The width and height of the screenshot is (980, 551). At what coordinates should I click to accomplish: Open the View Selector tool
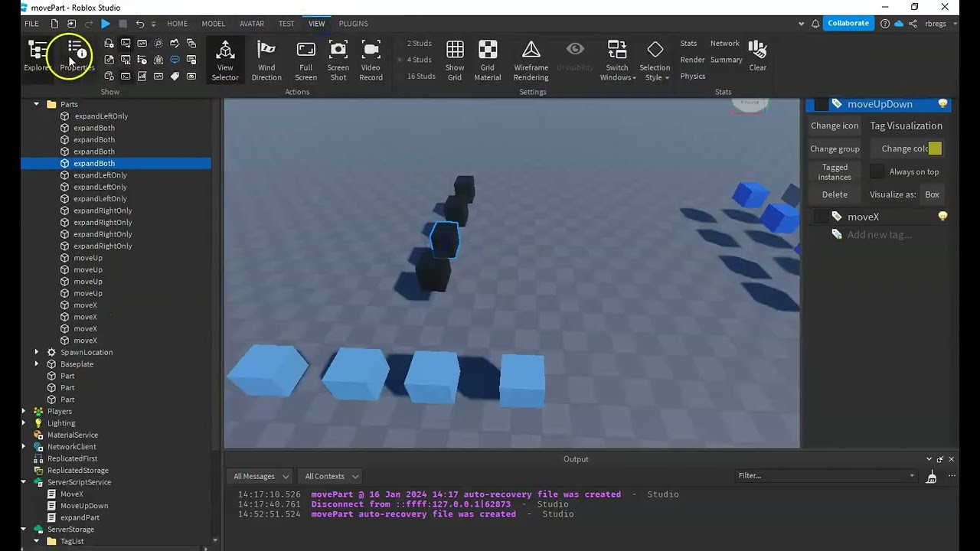point(225,60)
